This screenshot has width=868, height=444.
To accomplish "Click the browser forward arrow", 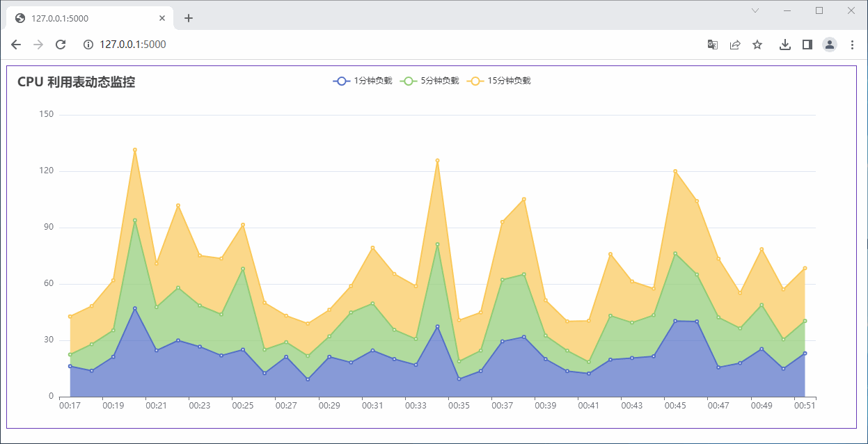I will pyautogui.click(x=38, y=45).
